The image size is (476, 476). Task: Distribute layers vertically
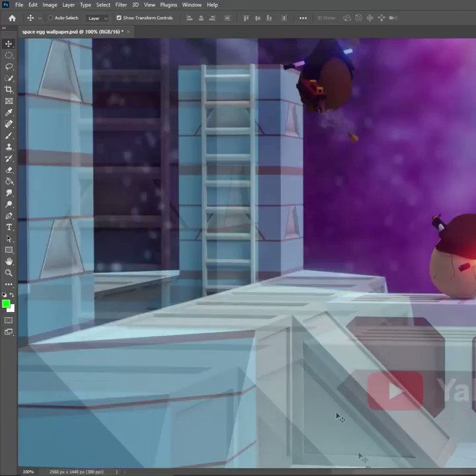(x=227, y=19)
